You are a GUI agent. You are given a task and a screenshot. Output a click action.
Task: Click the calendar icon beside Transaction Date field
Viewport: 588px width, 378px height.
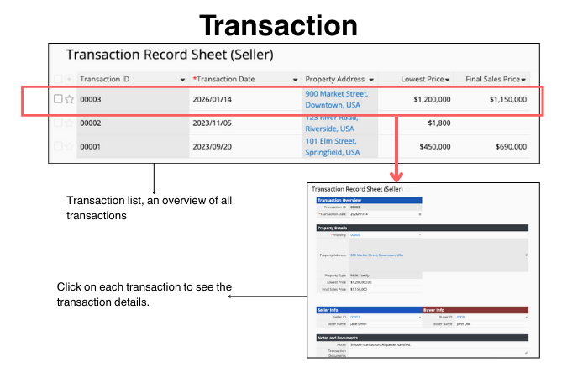pyautogui.click(x=420, y=214)
